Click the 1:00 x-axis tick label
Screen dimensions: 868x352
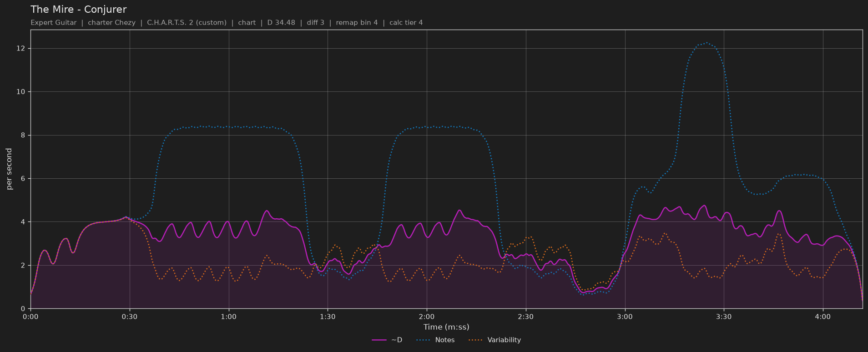click(x=229, y=317)
